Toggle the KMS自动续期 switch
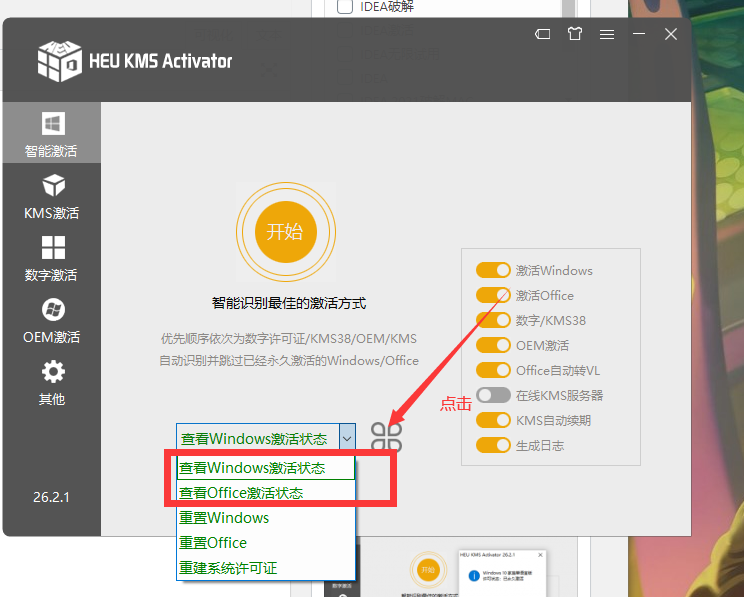 (x=493, y=420)
